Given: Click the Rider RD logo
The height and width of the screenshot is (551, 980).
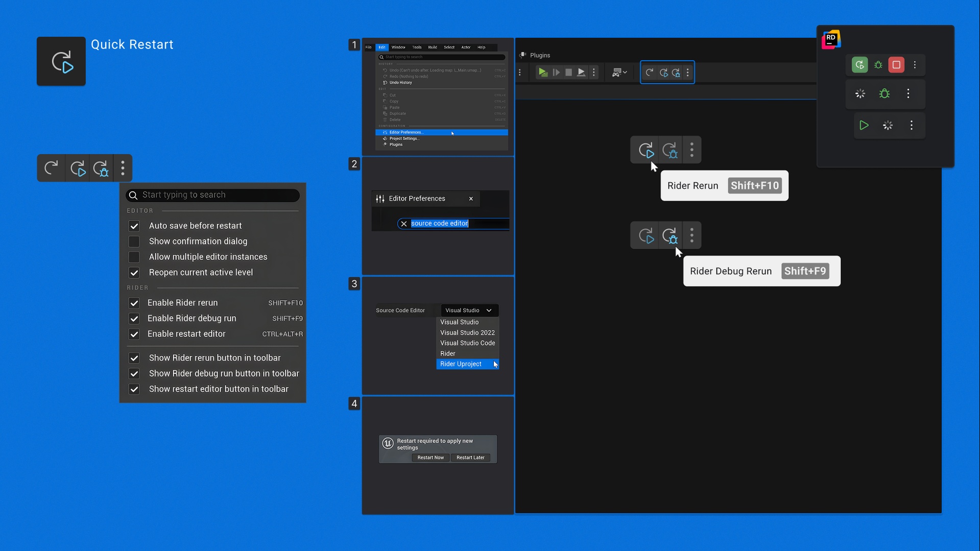Looking at the screenshot, I should [831, 39].
